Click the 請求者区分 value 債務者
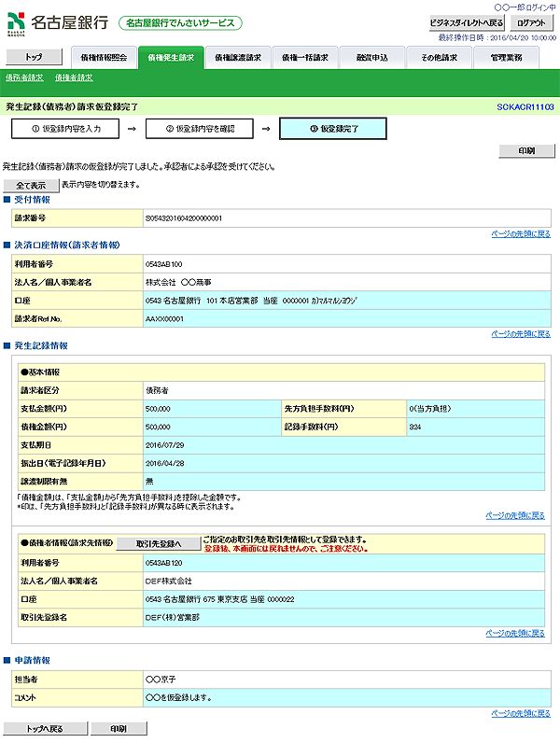Viewport: 560px width, 743px height. pyautogui.click(x=157, y=390)
